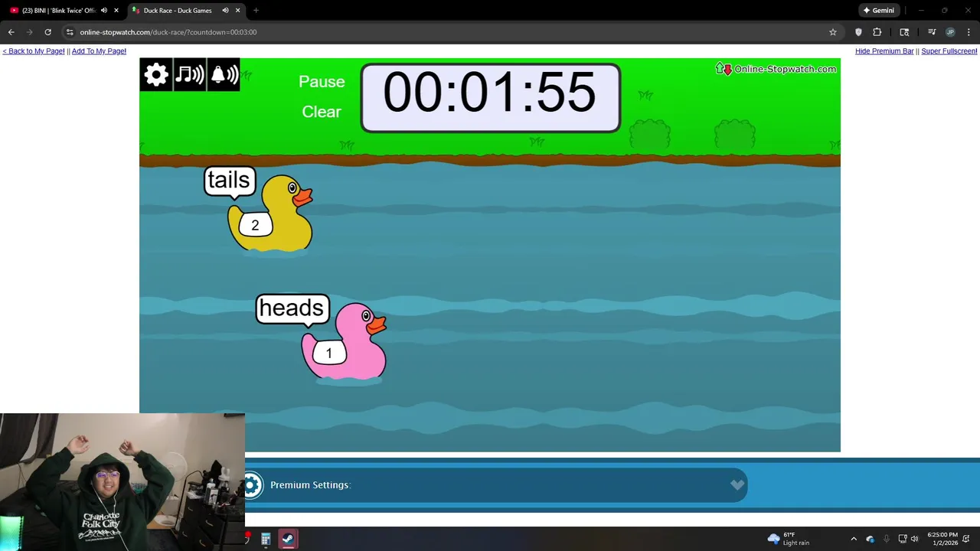Click the microphone tray icon
Screen dimensions: 980x551
click(x=887, y=539)
